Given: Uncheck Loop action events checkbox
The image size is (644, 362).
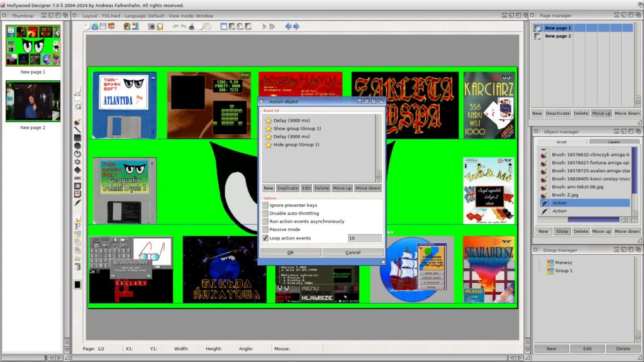Looking at the screenshot, I should (265, 238).
